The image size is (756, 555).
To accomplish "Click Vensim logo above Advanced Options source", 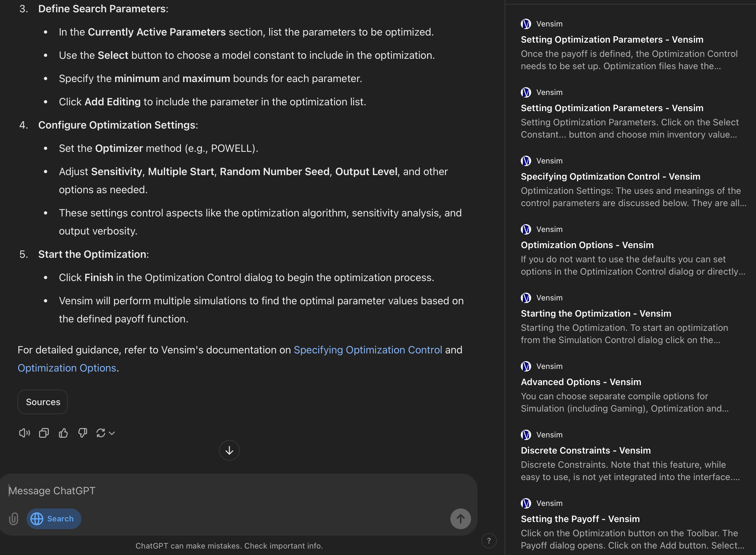I will coord(526,366).
